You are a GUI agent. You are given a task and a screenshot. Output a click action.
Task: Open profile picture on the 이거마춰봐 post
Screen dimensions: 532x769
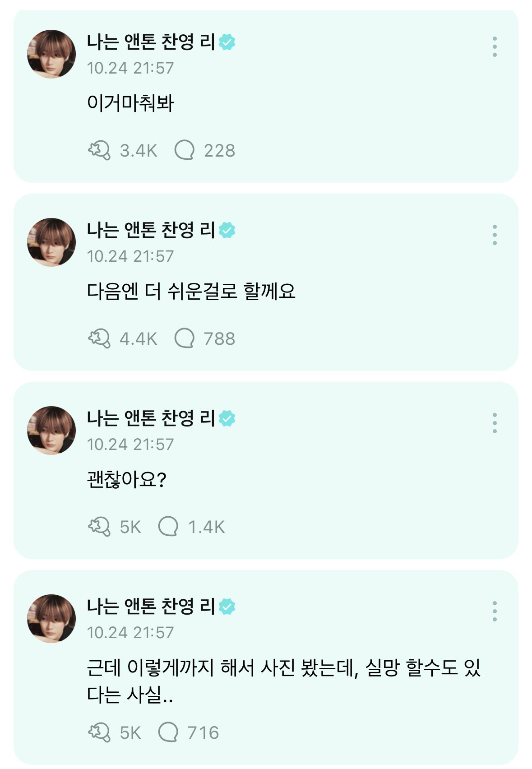51,54
